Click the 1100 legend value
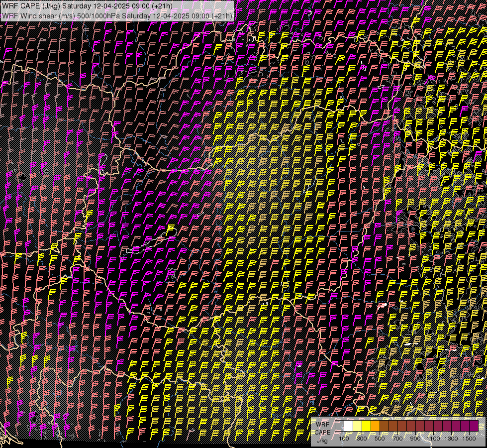The image size is (487, 448). click(433, 439)
